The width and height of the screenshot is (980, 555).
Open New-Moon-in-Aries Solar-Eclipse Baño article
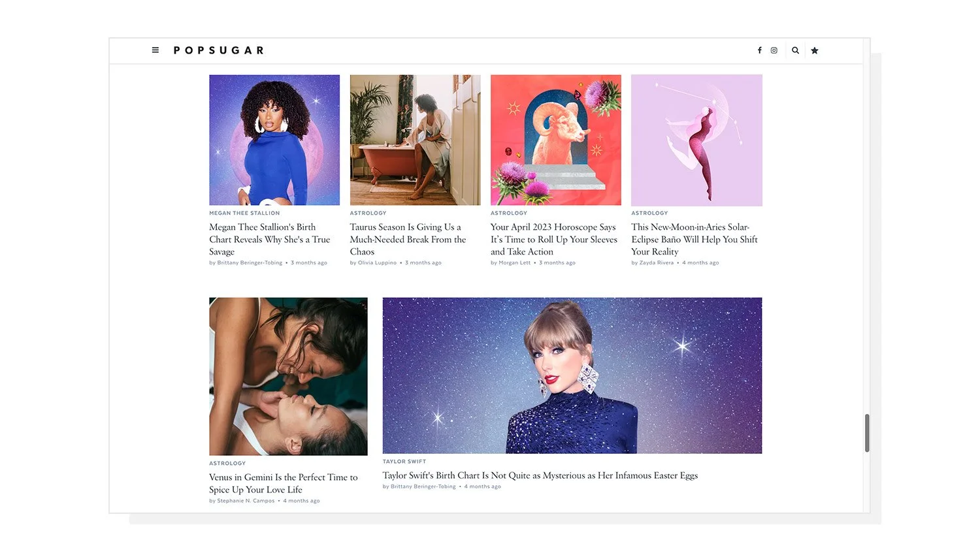click(694, 239)
